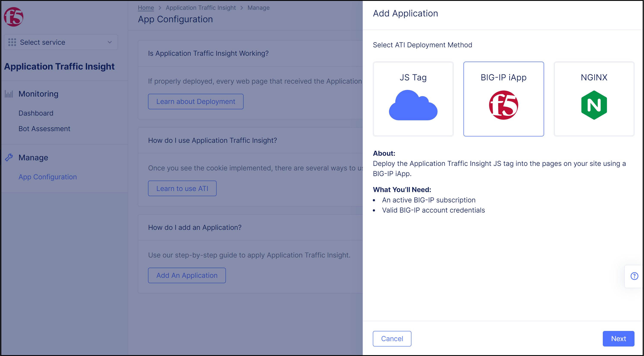Click the grid icon beside Select service

tap(12, 42)
